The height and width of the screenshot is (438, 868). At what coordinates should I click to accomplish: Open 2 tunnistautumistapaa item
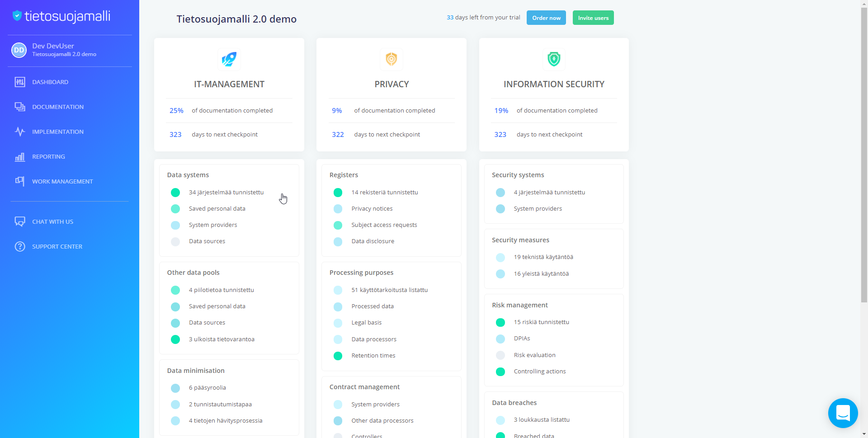pos(220,404)
